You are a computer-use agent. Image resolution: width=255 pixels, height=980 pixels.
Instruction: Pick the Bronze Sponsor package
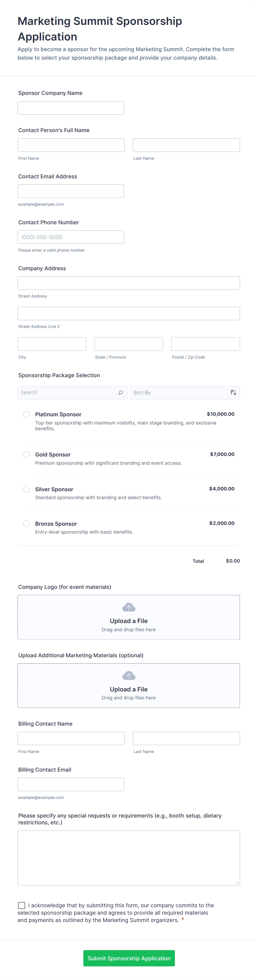(26, 524)
